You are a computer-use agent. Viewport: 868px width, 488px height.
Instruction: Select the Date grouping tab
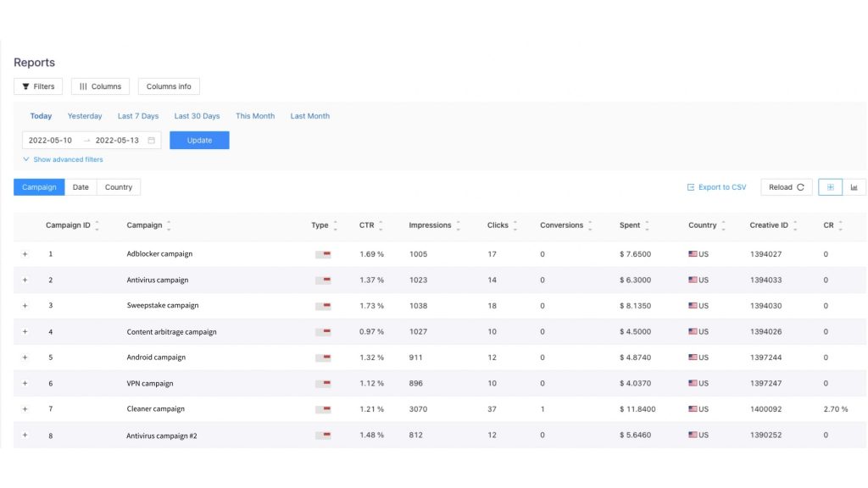pos(81,187)
